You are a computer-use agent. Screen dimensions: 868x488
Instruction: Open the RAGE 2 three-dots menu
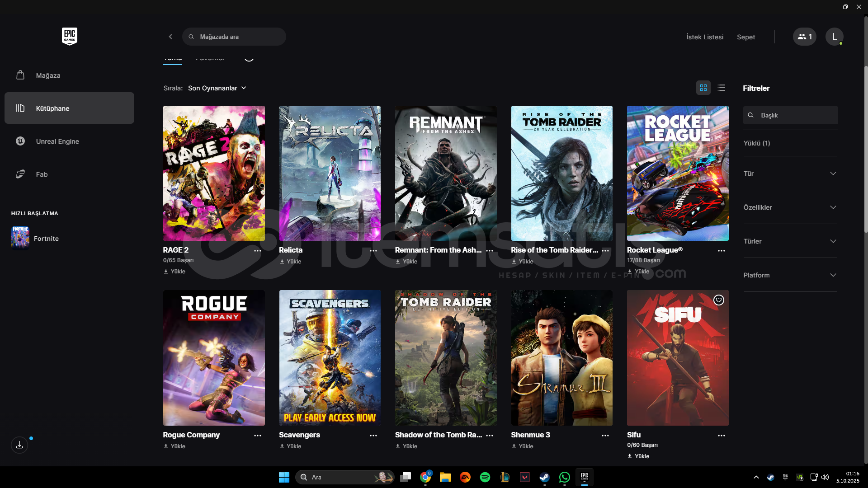258,251
